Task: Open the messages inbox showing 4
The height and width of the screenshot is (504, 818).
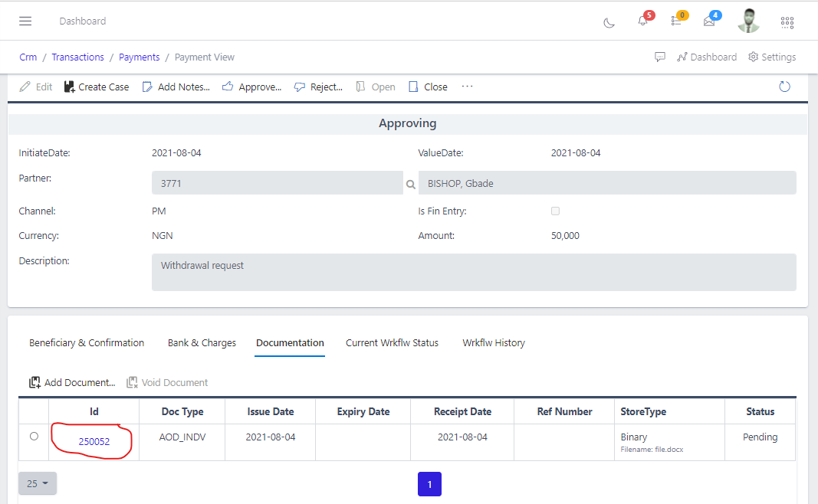Action: [710, 21]
